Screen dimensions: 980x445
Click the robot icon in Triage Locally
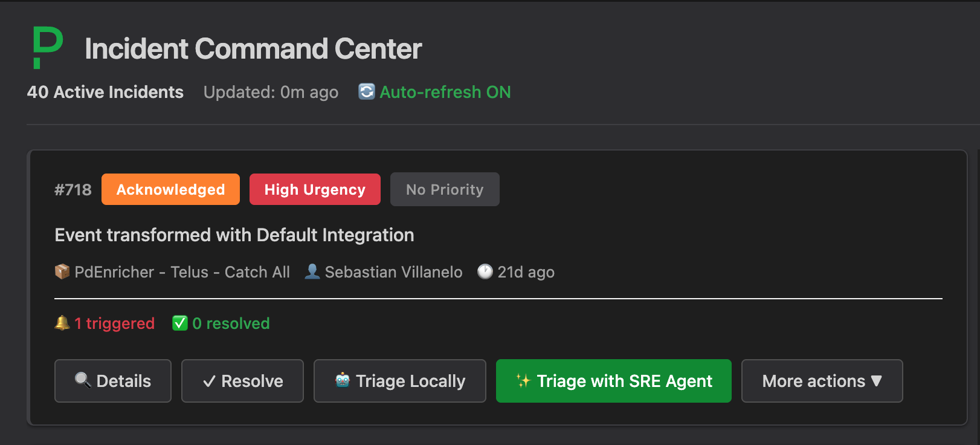pyautogui.click(x=343, y=380)
